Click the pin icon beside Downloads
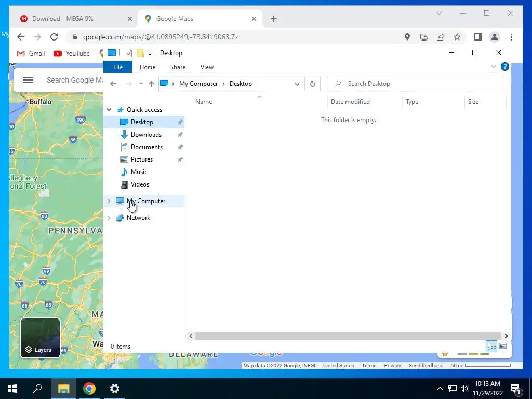This screenshot has width=532, height=399. 180,135
